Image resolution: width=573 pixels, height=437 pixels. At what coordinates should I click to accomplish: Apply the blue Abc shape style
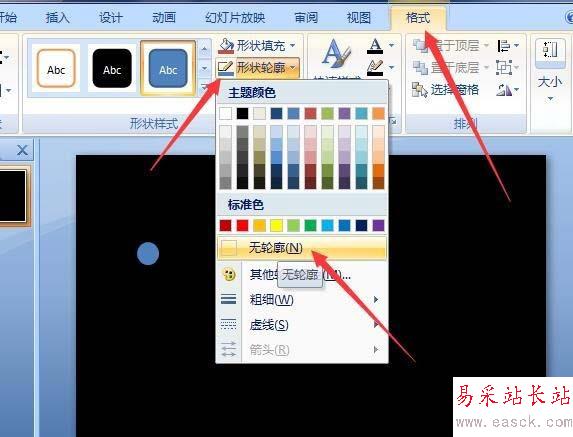[168, 68]
